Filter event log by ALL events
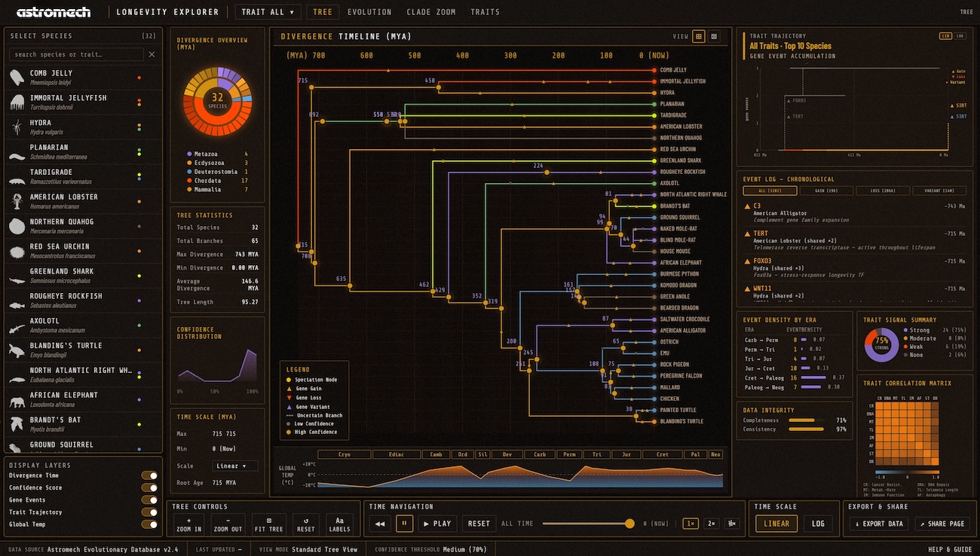Image resolution: width=980 pixels, height=556 pixels. (769, 191)
